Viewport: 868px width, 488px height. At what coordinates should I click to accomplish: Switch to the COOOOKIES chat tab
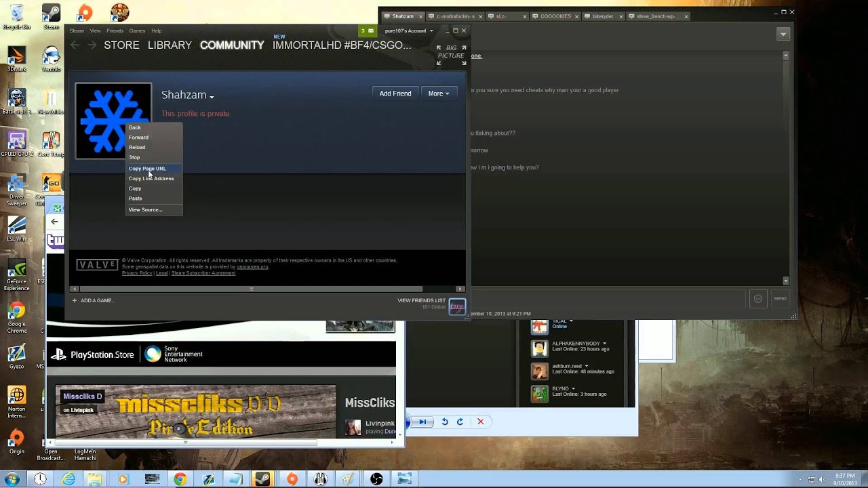coord(555,16)
